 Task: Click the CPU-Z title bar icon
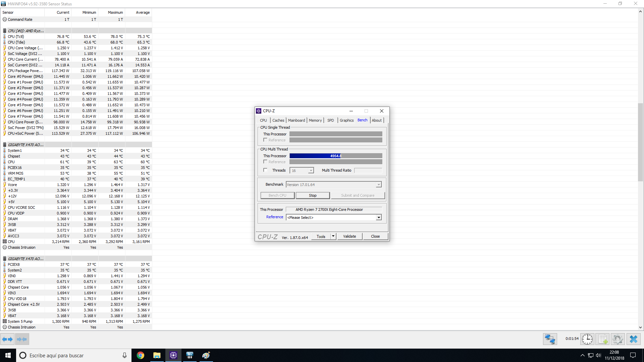tap(259, 111)
